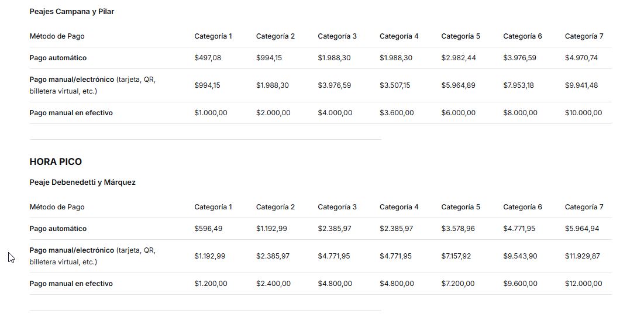The image size is (644, 324).
Task: Click 'Peaje Debenedetti y Márquez' heading
Action: coord(82,182)
